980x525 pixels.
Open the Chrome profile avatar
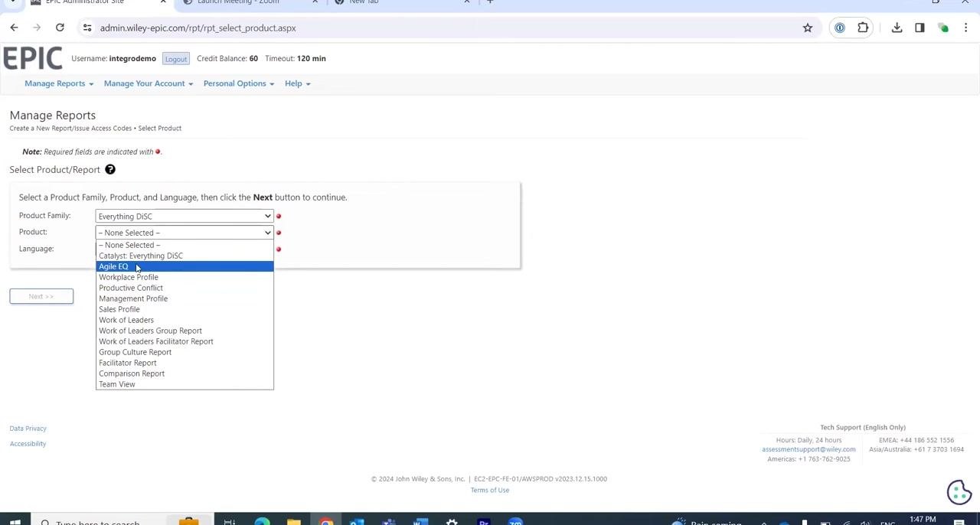point(943,28)
